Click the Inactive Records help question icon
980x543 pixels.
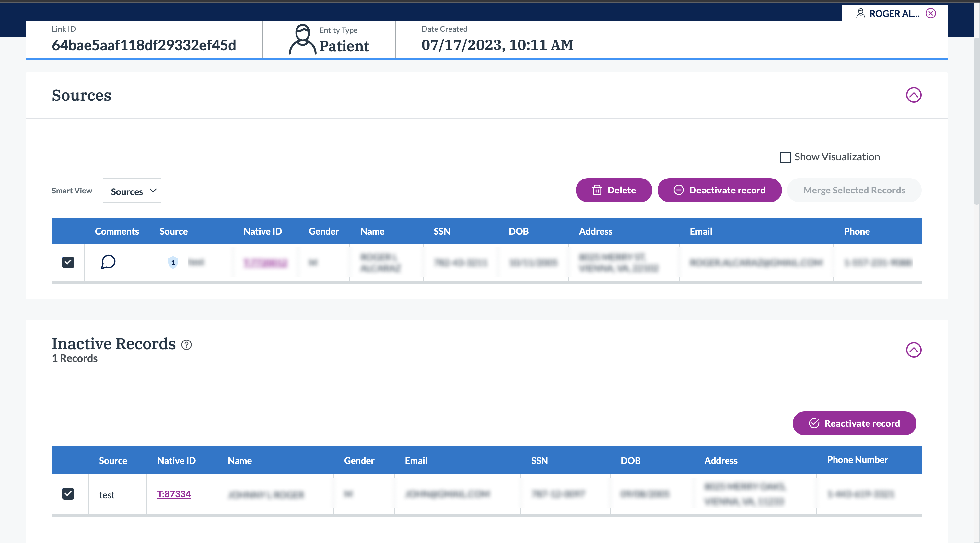tap(186, 345)
